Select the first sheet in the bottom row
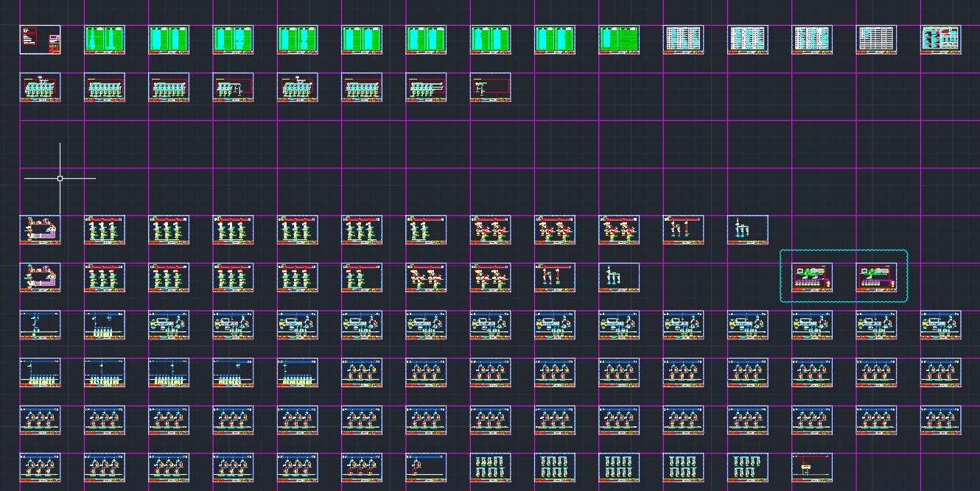Image resolution: width=980 pixels, height=491 pixels. pos(40,467)
